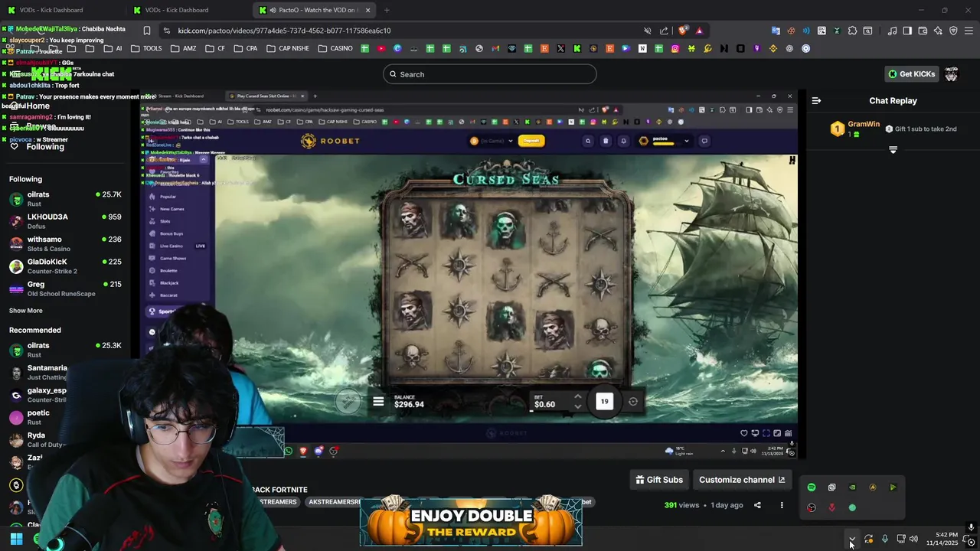Click the Brave shields icon in address bar

click(x=683, y=31)
